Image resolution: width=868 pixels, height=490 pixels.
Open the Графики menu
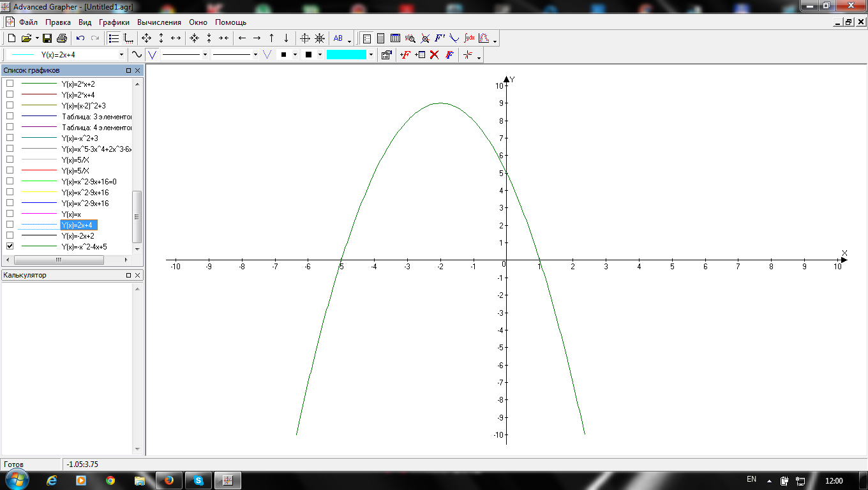coord(114,22)
